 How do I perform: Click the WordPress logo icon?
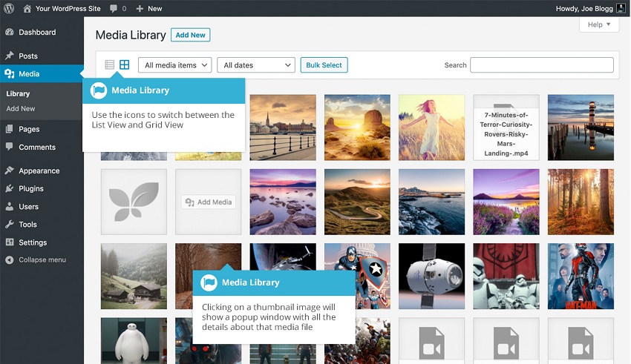9,8
